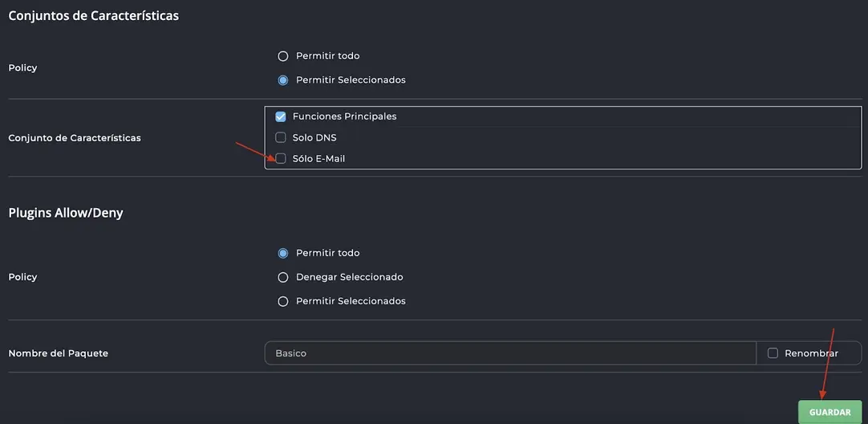Click the Sólo E-Mail label text

[x=318, y=158]
